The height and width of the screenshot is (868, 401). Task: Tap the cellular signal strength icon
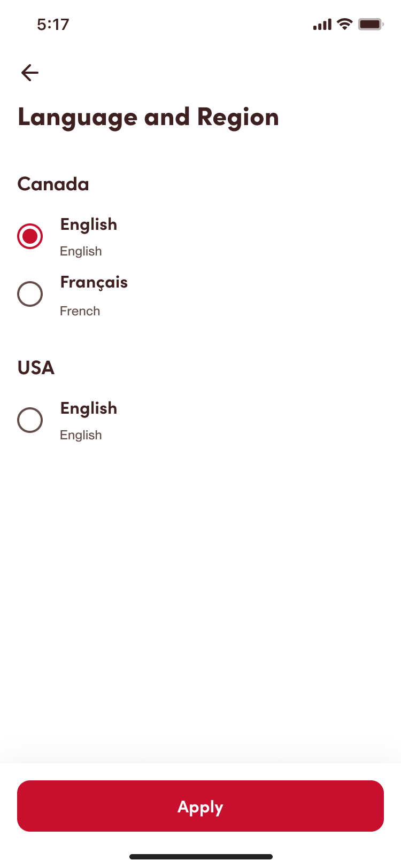coord(322,25)
